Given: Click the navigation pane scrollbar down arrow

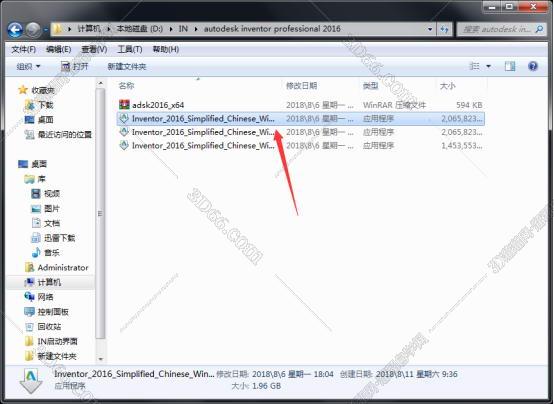Looking at the screenshot, I should click(101, 359).
